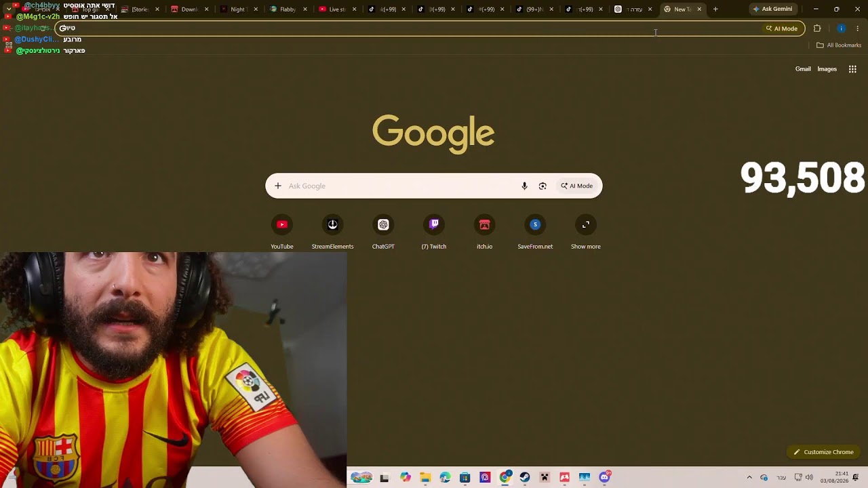Open the Chrome profile avatar
This screenshot has height=488, width=868.
[841, 28]
